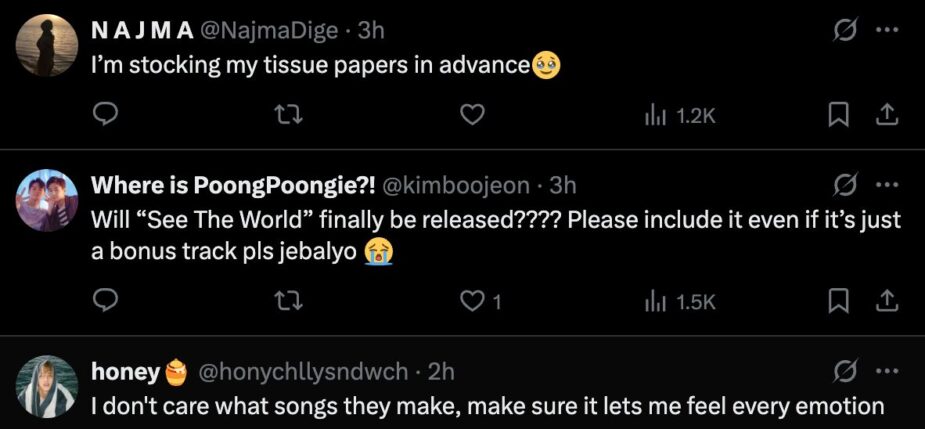View analytics showing 1.5K views
Screen dimensions: 925x429
tap(680, 301)
